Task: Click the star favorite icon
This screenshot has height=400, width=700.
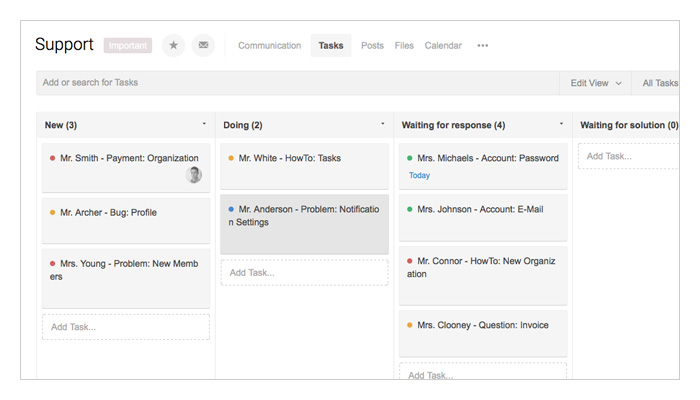Action: tap(174, 45)
